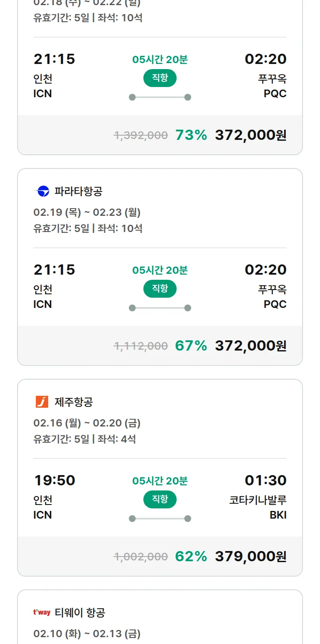This screenshot has height=644, width=320.
Task: Click the 379,000원 Kota Kinabalu price
Action: [x=250, y=556]
